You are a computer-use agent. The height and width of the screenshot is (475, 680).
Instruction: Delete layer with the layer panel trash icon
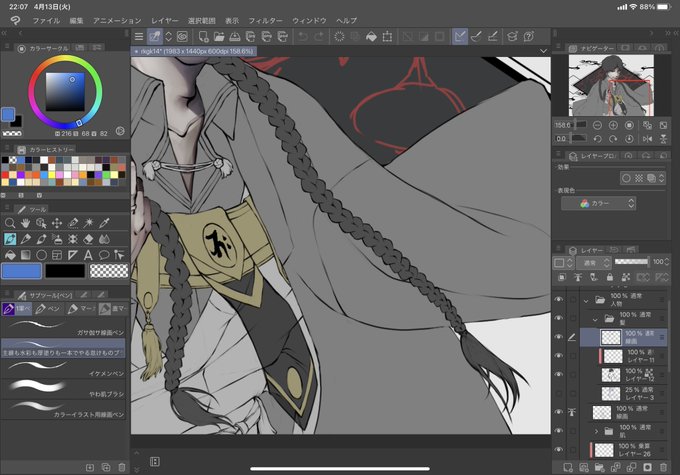click(663, 467)
